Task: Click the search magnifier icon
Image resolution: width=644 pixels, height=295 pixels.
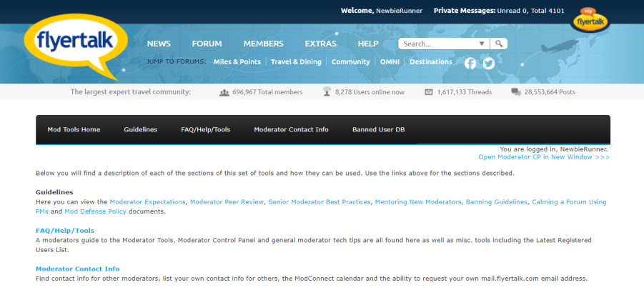Action: 500,44
